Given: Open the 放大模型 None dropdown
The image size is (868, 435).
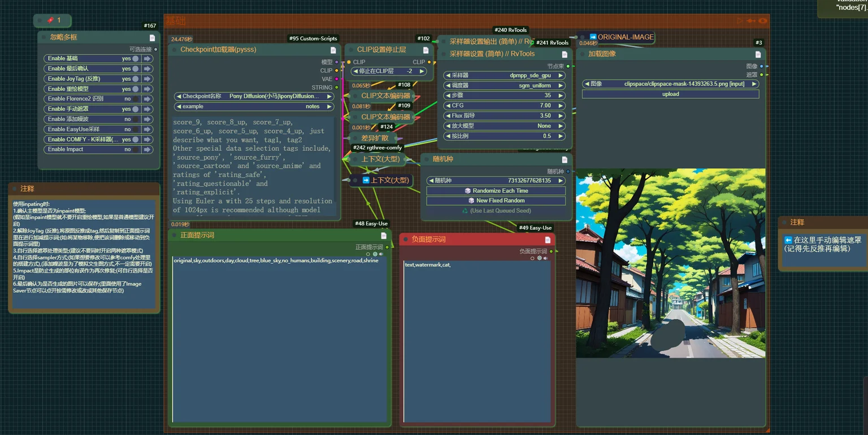Looking at the screenshot, I should [x=505, y=126].
